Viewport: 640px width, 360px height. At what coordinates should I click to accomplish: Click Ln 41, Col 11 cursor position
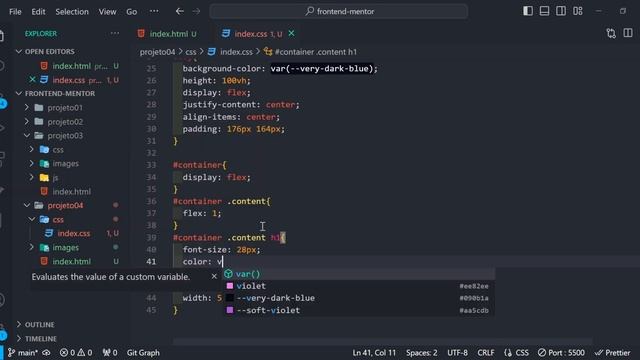click(x=374, y=353)
